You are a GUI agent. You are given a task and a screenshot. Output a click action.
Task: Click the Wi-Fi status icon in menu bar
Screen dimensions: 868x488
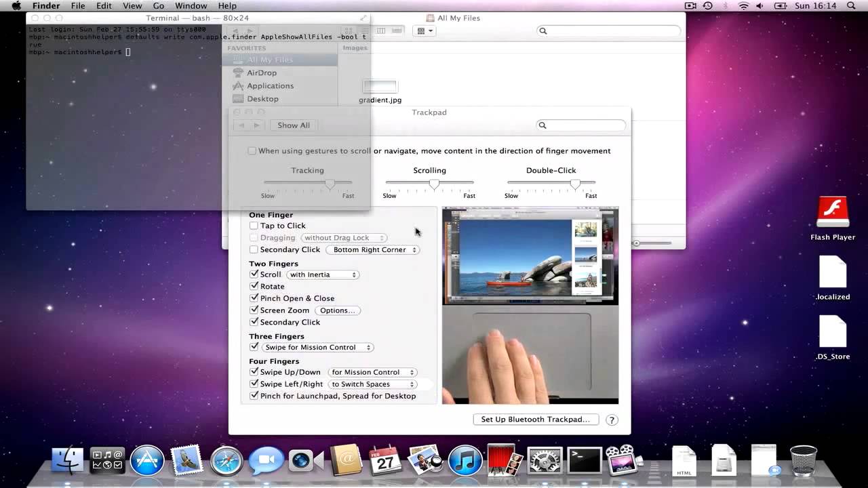(x=743, y=6)
